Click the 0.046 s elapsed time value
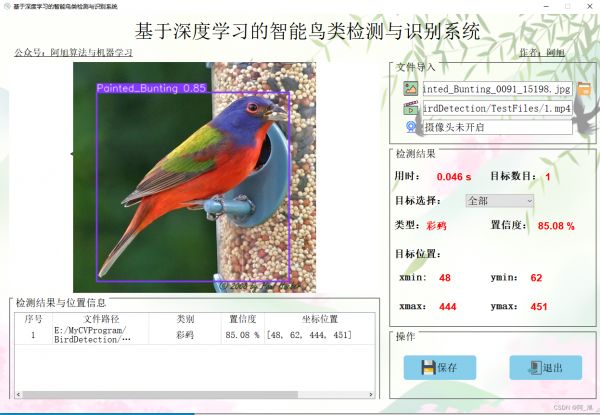600x415 pixels. coord(454,177)
